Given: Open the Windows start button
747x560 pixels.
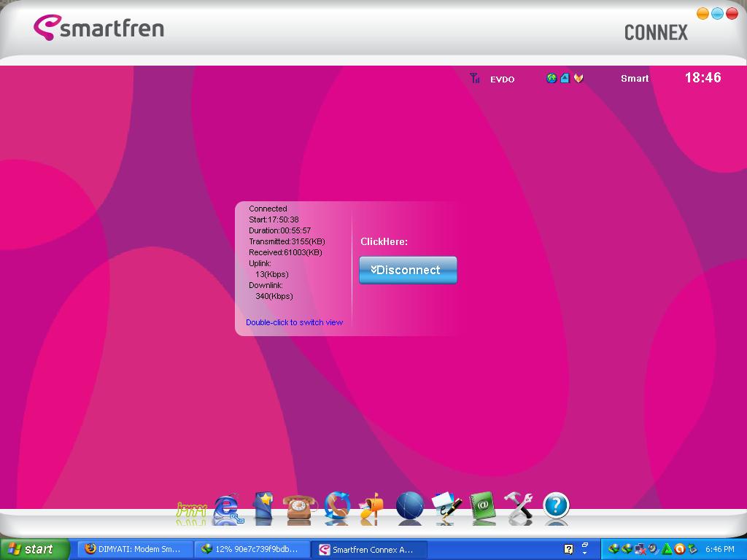Looking at the screenshot, I should point(34,549).
